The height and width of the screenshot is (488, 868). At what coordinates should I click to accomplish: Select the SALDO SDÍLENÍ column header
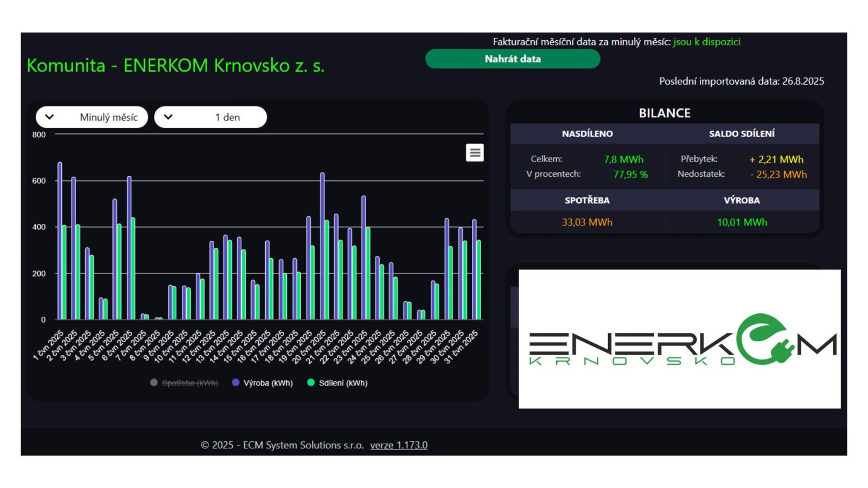click(x=742, y=133)
